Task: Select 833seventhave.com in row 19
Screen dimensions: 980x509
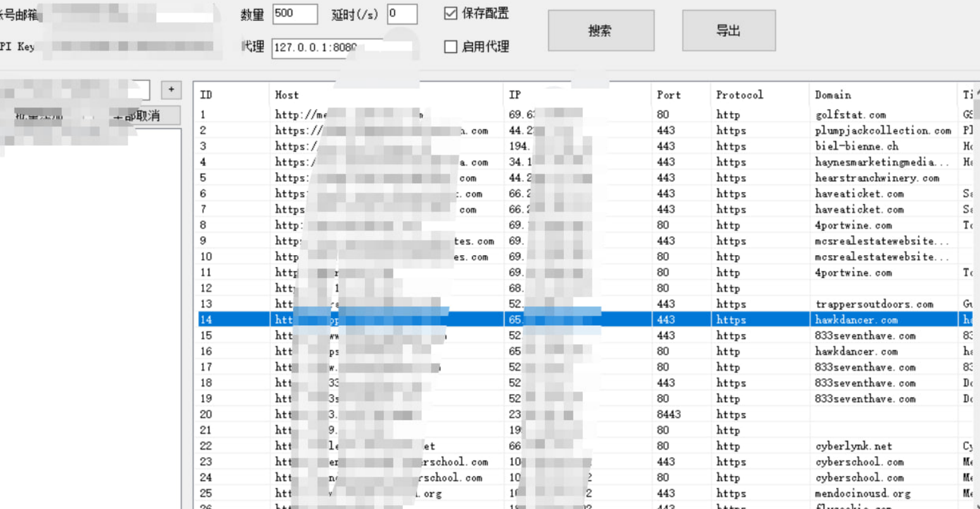Action: (865, 399)
